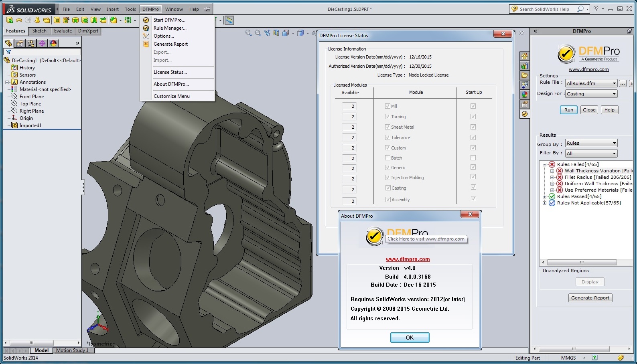Click Zoom to Area magnifier icon
The width and height of the screenshot is (637, 364).
click(x=258, y=33)
